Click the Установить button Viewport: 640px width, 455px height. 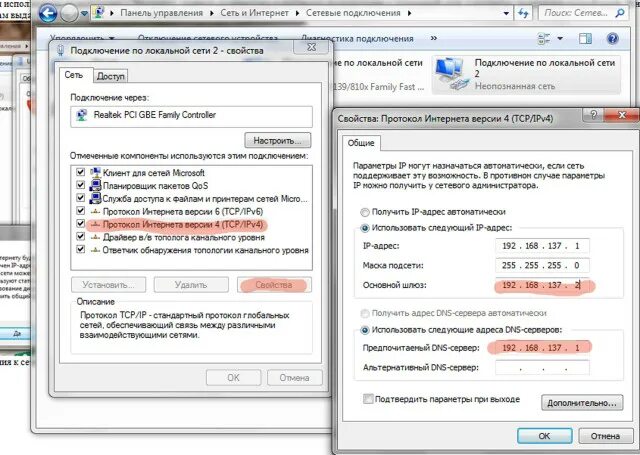[x=108, y=284]
